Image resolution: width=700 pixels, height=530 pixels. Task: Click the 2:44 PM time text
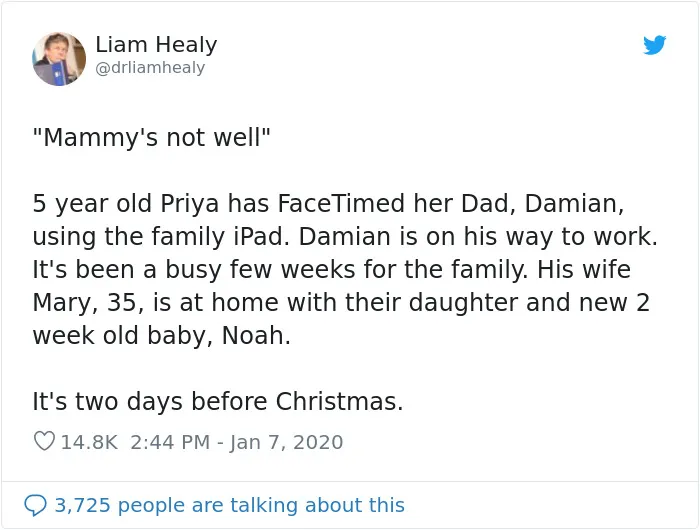170,442
